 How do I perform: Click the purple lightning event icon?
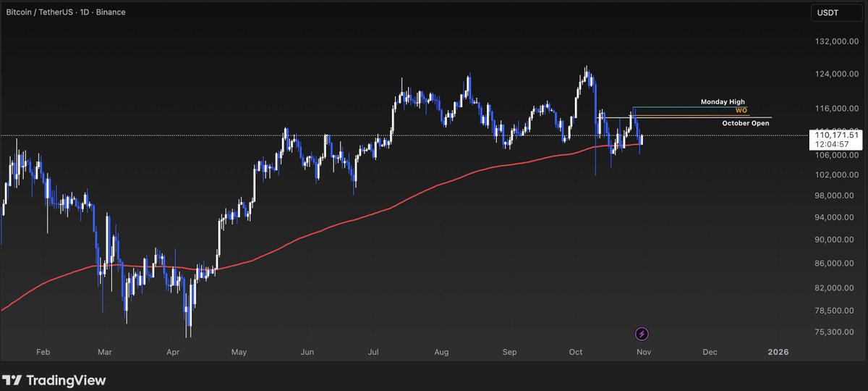pyautogui.click(x=642, y=334)
